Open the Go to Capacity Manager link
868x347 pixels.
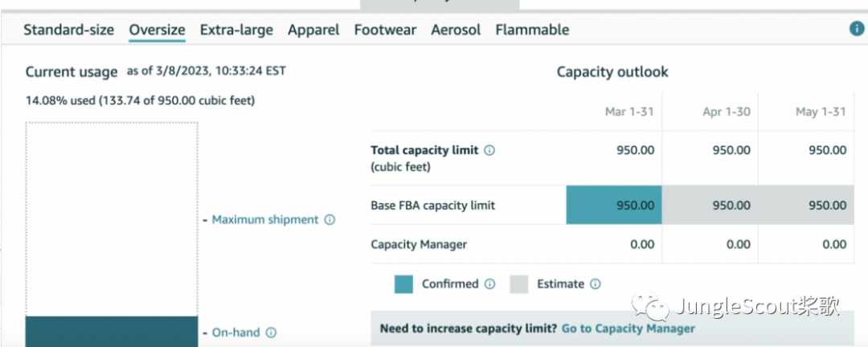[x=628, y=329]
